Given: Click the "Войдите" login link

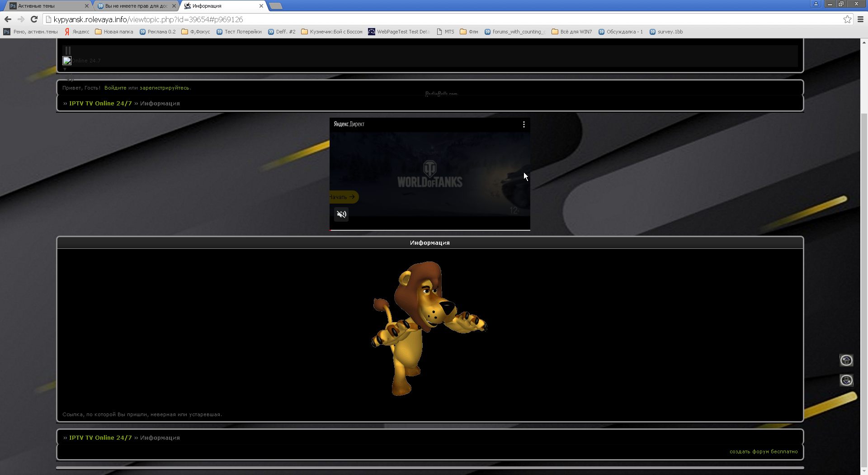Looking at the screenshot, I should click(115, 88).
